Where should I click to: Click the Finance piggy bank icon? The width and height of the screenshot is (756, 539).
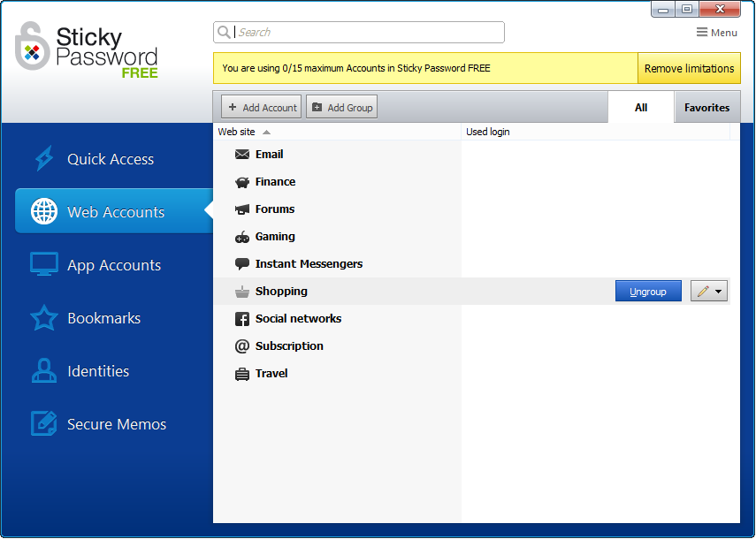point(242,182)
